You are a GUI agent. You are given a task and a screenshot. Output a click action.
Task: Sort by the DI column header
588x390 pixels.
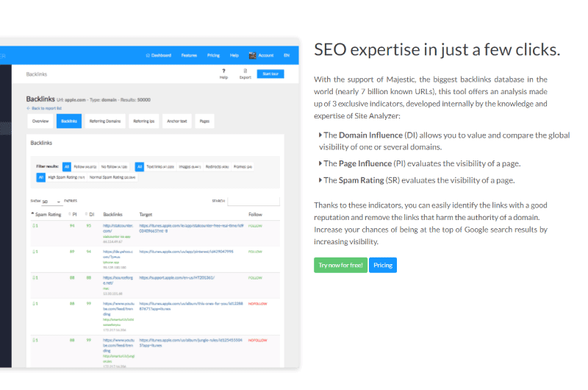(90, 214)
